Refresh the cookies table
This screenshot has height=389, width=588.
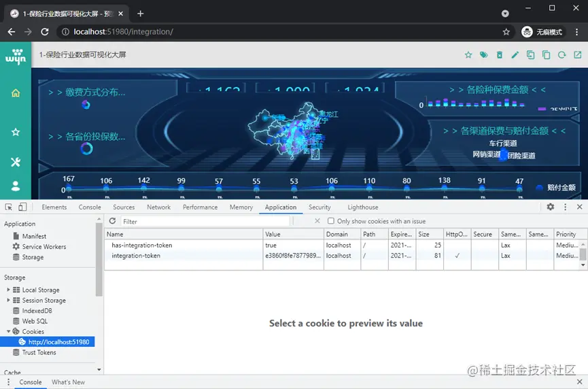[x=112, y=221]
